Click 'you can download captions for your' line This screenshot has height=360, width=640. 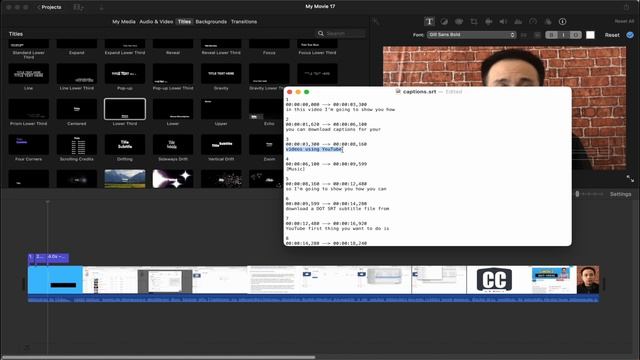click(333, 129)
